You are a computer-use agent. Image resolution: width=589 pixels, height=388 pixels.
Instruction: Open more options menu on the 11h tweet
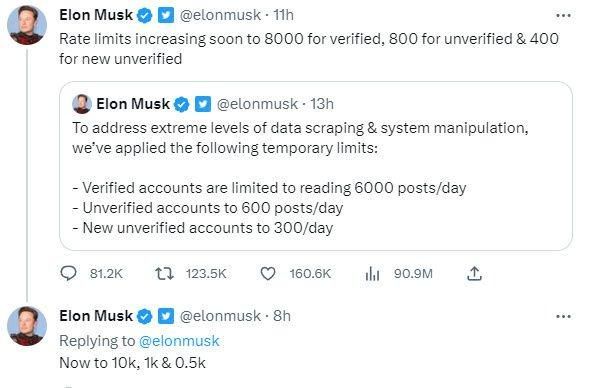tap(563, 15)
